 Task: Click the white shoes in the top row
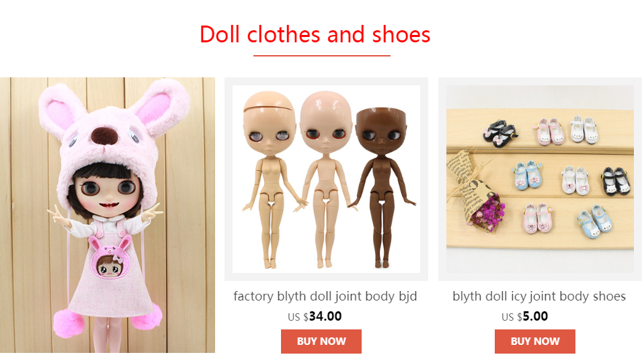(584, 128)
